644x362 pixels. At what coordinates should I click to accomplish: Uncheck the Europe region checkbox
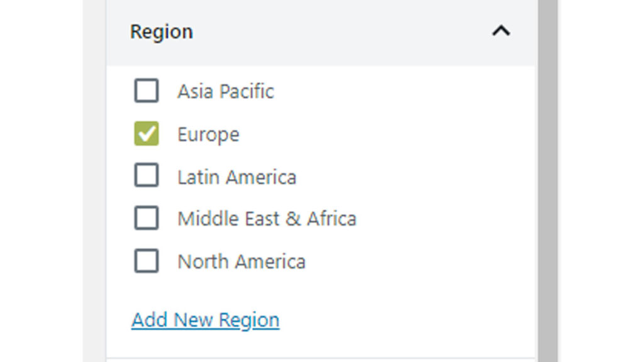tap(147, 134)
